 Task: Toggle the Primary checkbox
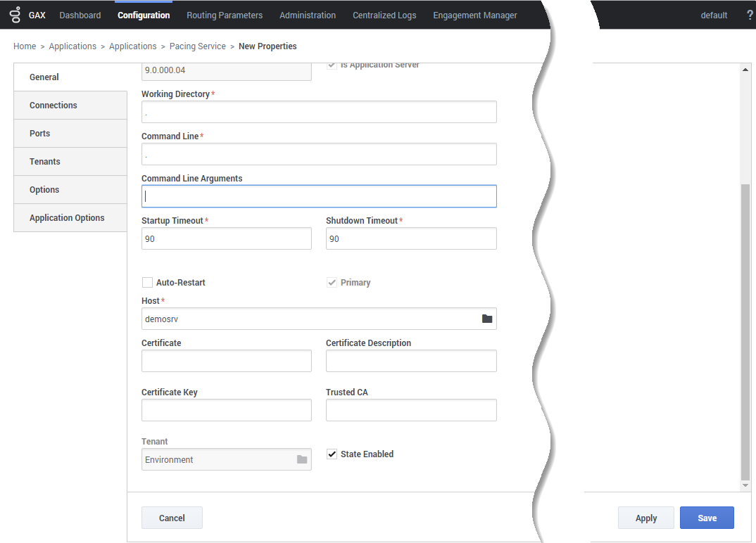point(332,282)
